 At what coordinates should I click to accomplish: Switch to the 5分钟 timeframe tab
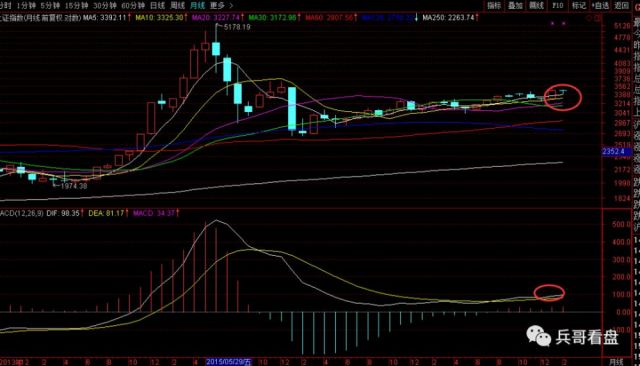tap(50, 6)
